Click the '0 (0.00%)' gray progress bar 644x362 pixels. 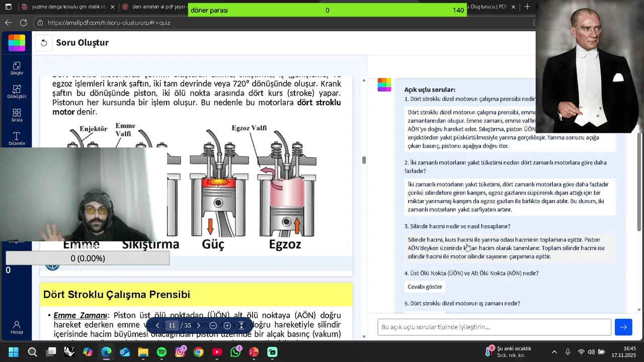[x=88, y=258]
